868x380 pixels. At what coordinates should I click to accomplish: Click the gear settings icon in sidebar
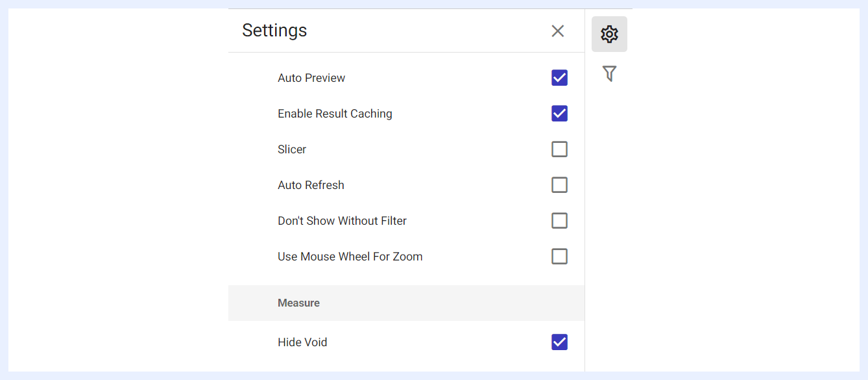click(x=609, y=34)
